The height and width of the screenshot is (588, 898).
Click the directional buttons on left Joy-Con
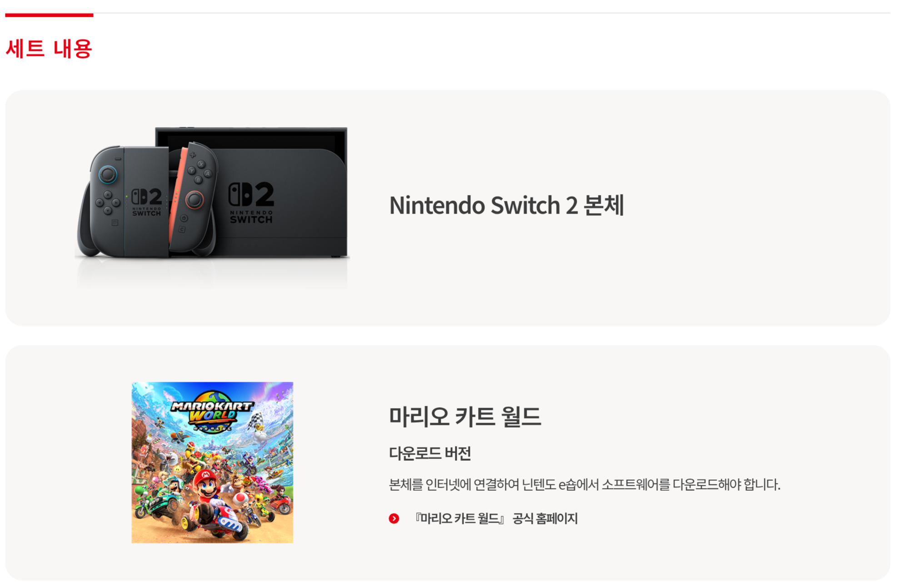(x=108, y=203)
